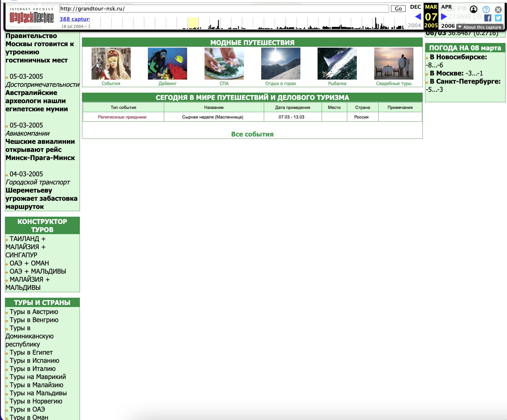This screenshot has height=420, width=507.
Task: Open Туры в Венгрию
Action: pyautogui.click(x=34, y=320)
